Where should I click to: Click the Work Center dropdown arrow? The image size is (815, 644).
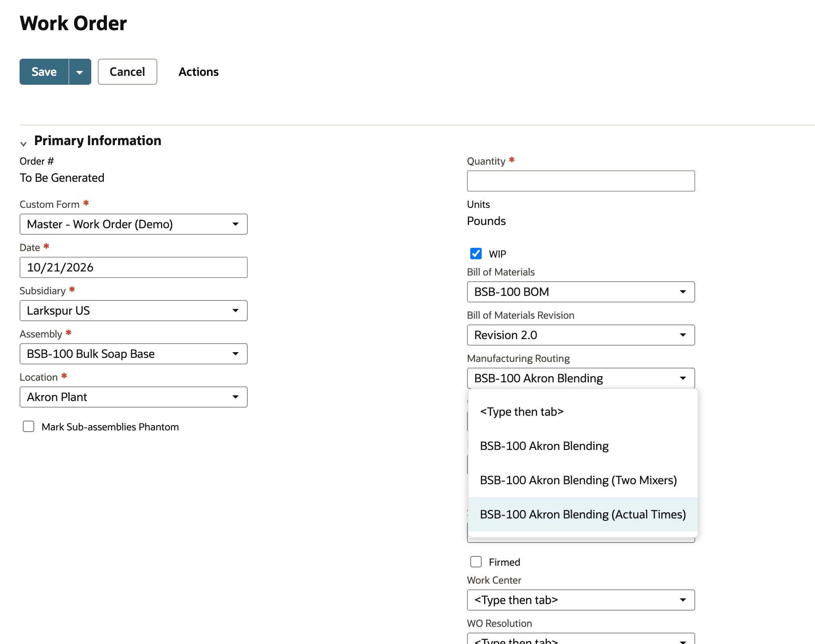[x=683, y=600]
